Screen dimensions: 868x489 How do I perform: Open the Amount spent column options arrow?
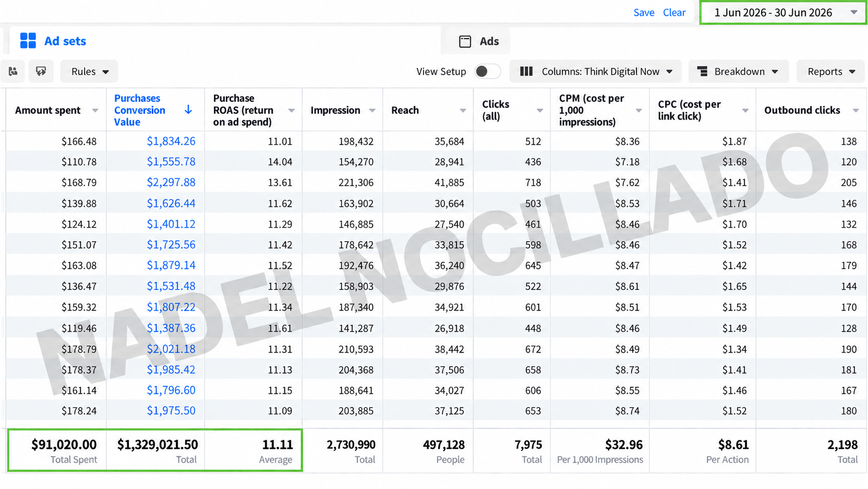95,110
